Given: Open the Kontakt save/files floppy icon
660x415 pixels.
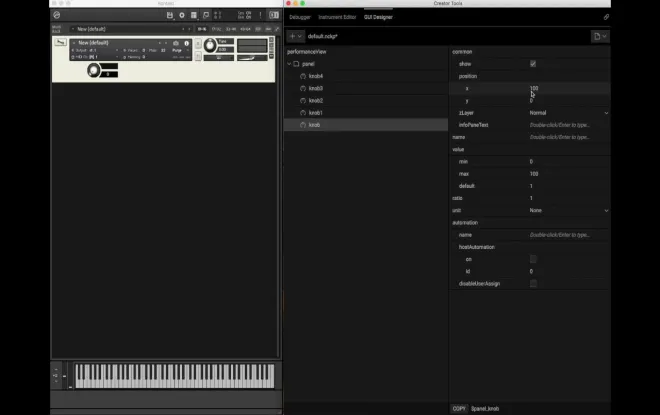Looking at the screenshot, I should coord(170,15).
